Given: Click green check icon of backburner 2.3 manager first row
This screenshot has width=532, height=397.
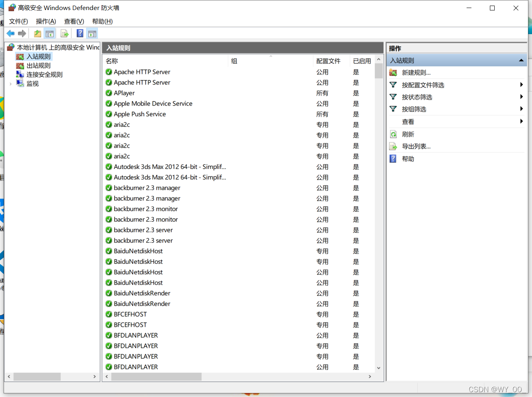Looking at the screenshot, I should click(109, 188).
